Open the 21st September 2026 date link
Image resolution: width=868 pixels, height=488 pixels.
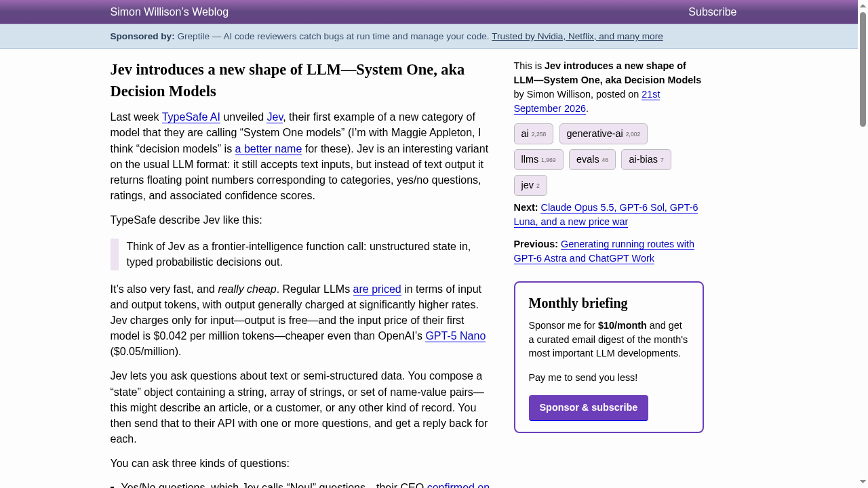pyautogui.click(x=587, y=102)
